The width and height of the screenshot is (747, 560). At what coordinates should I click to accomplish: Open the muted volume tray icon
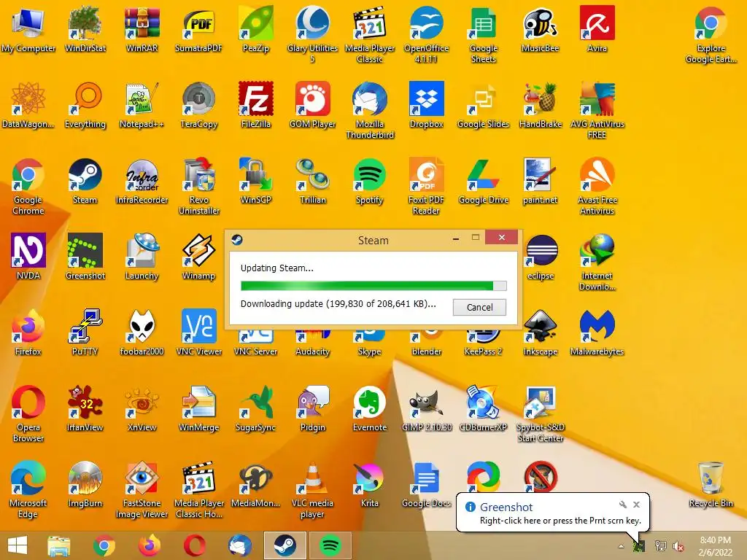coord(678,545)
